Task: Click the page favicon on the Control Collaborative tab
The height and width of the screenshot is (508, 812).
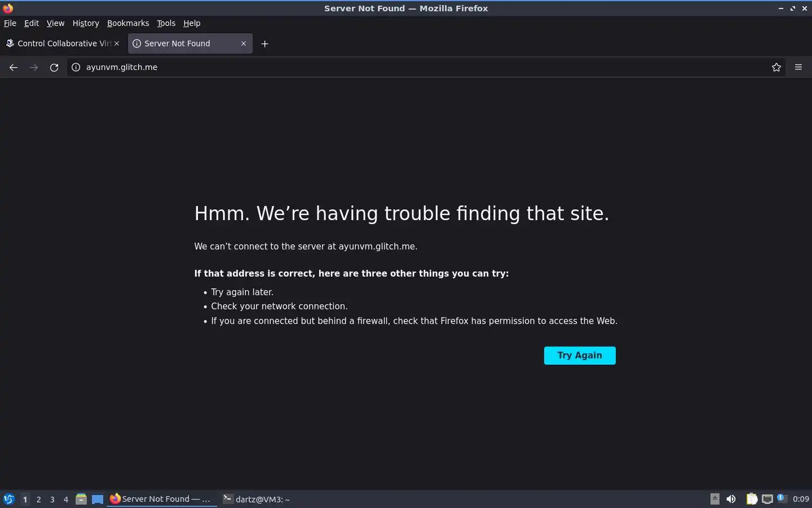Action: click(x=10, y=43)
